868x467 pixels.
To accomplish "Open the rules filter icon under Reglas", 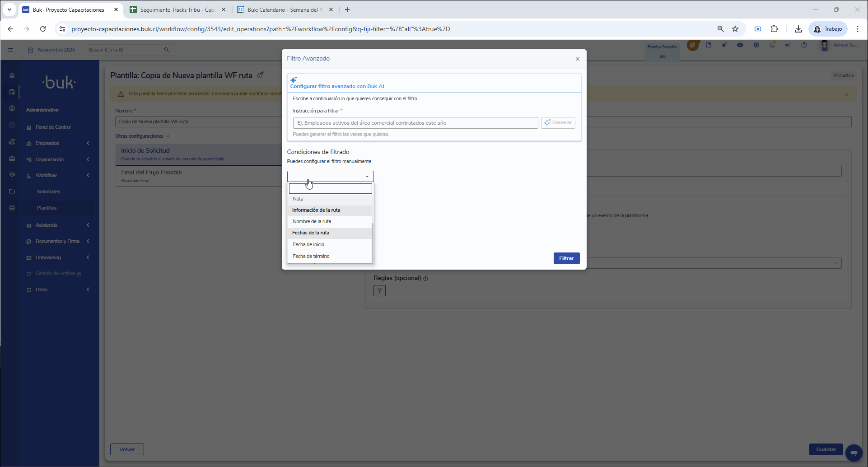I will coord(379,290).
